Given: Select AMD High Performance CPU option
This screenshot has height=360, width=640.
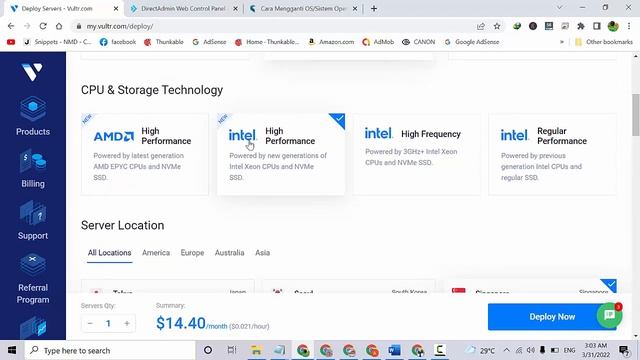Looking at the screenshot, I should 145,154.
